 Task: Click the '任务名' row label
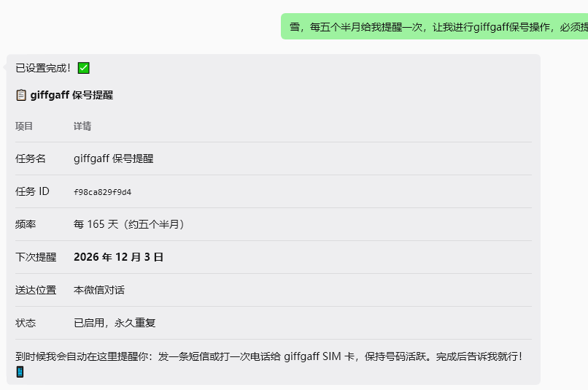tap(31, 158)
